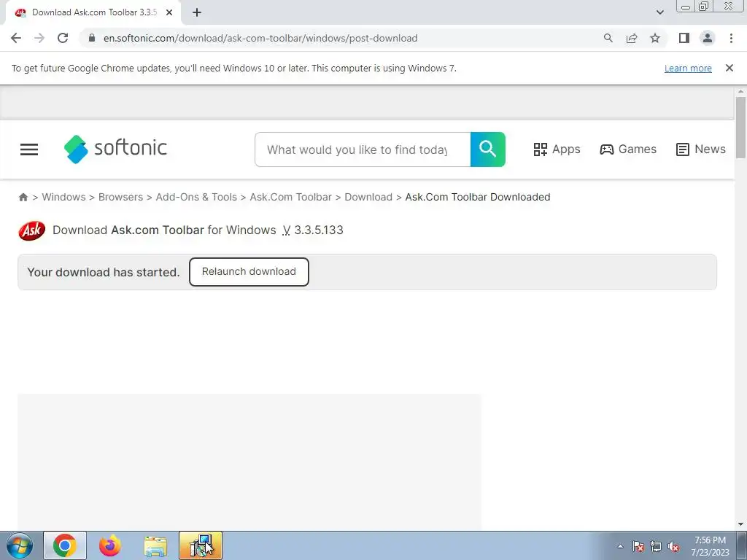Click the V version abbreviation
This screenshot has height=560, width=747.
[286, 230]
